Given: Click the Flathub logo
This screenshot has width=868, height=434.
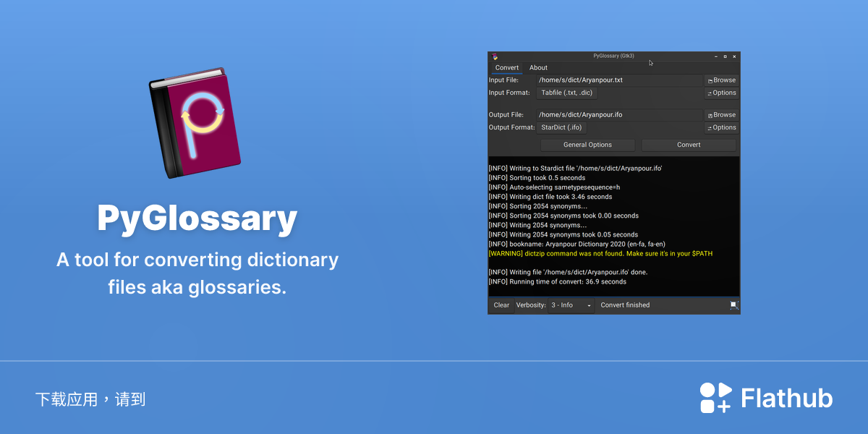Looking at the screenshot, I should pos(766,398).
